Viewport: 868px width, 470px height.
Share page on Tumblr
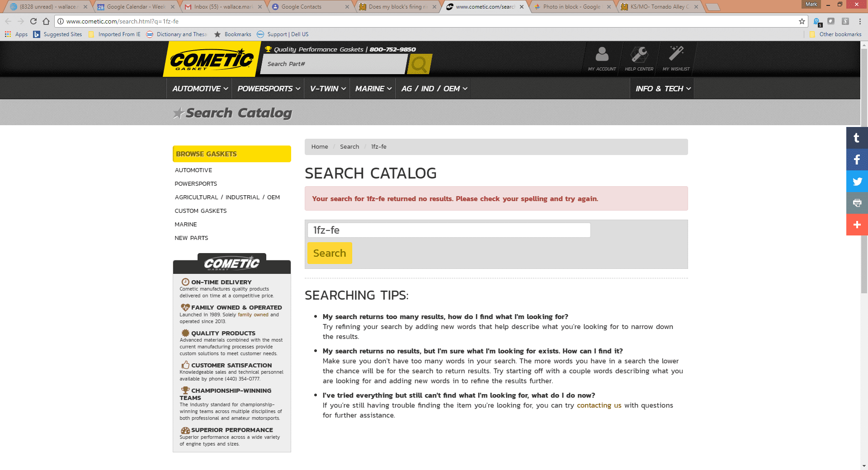click(857, 138)
